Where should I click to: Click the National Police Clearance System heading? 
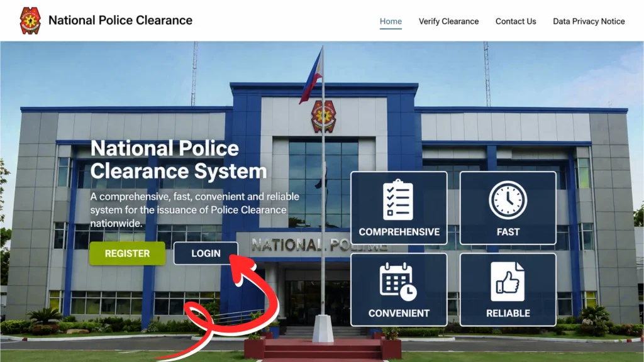179,160
